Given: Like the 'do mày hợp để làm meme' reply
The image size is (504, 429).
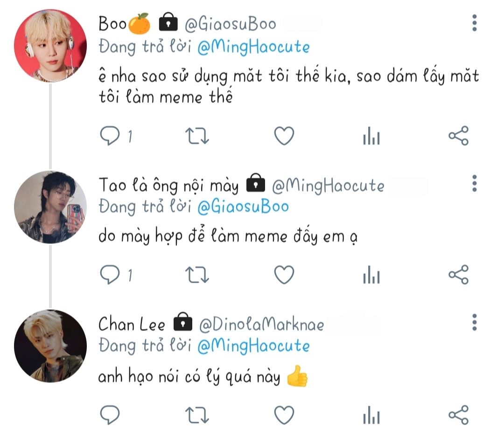Looking at the screenshot, I should [283, 275].
